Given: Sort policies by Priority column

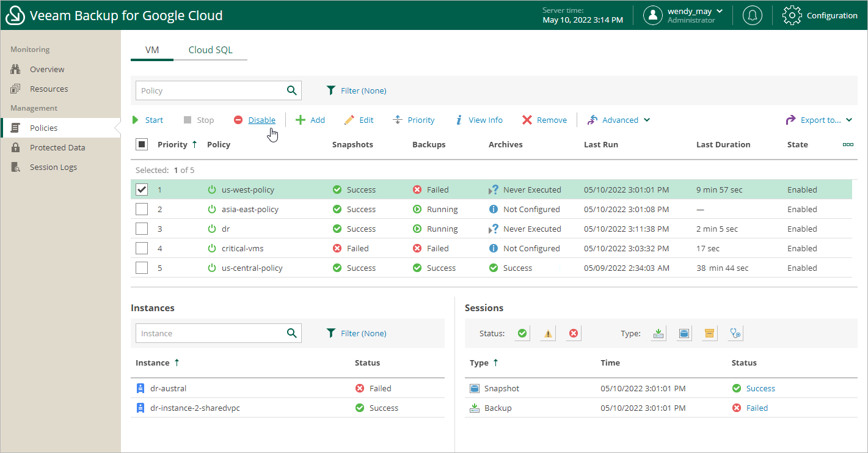Looking at the screenshot, I should pos(177,144).
